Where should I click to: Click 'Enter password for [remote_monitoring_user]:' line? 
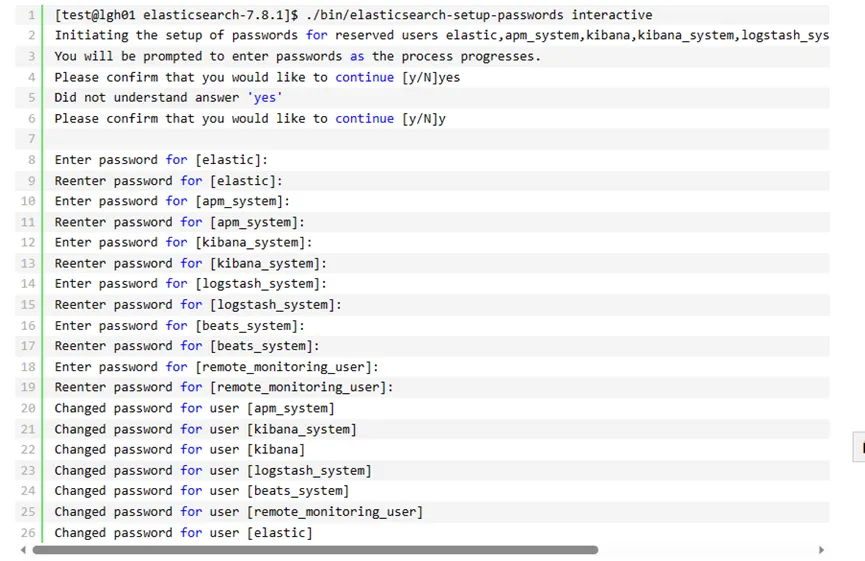[x=216, y=367]
